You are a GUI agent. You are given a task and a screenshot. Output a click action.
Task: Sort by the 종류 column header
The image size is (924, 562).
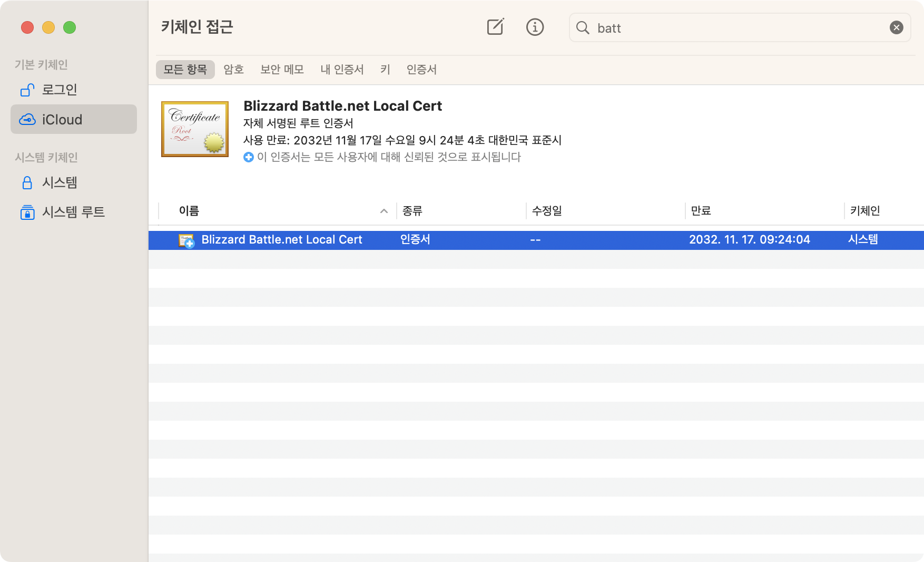pos(412,211)
